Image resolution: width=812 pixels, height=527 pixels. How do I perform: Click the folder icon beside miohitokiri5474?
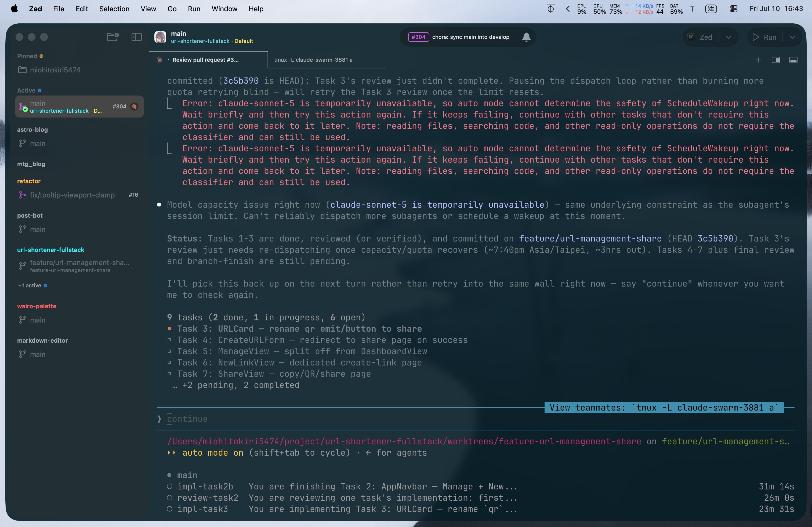[22, 70]
